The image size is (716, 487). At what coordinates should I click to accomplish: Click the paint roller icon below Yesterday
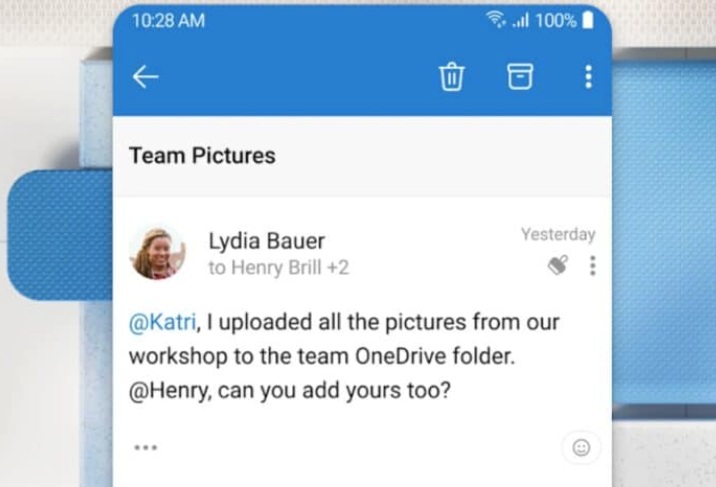point(560,265)
